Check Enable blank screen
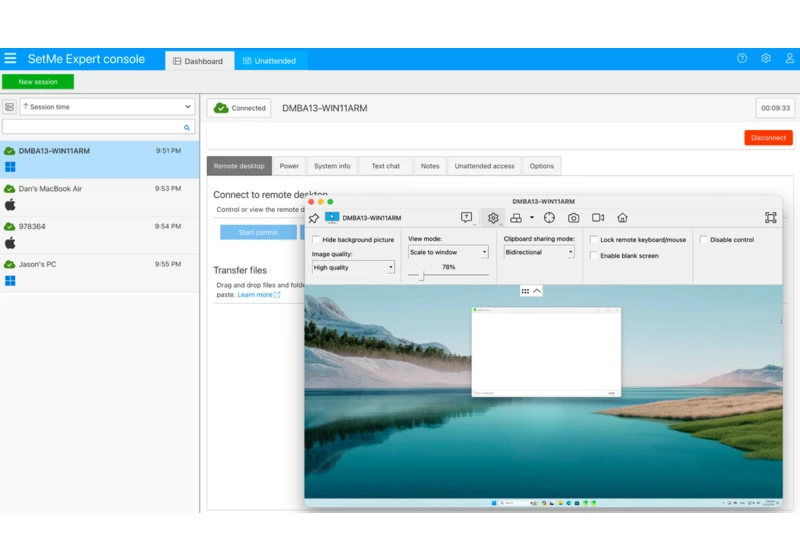The width and height of the screenshot is (800, 560). click(594, 256)
